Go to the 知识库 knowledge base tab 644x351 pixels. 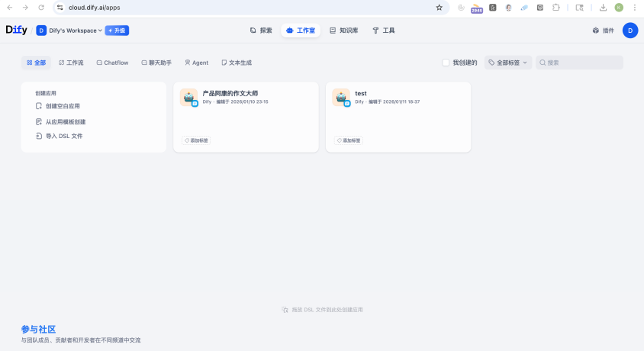343,31
